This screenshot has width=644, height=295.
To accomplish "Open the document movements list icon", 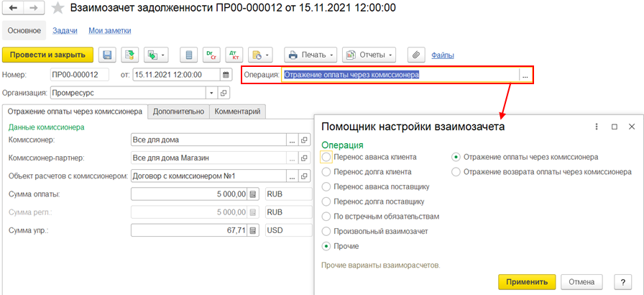I will [189, 55].
